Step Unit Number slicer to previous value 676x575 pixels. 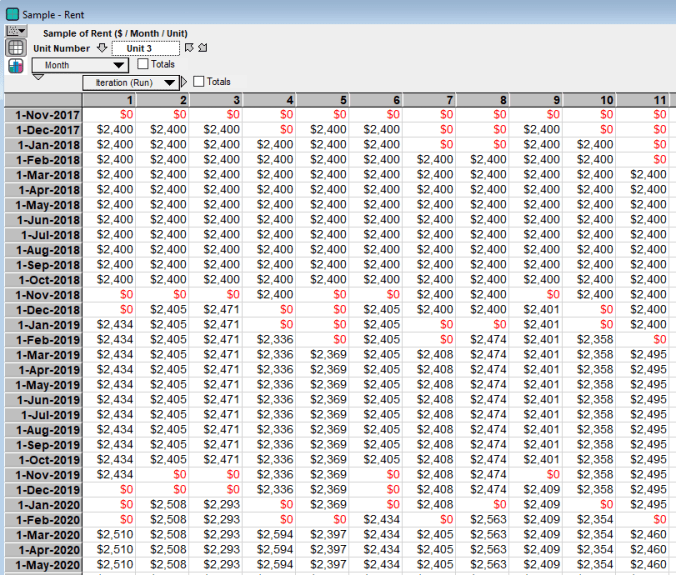coord(189,48)
